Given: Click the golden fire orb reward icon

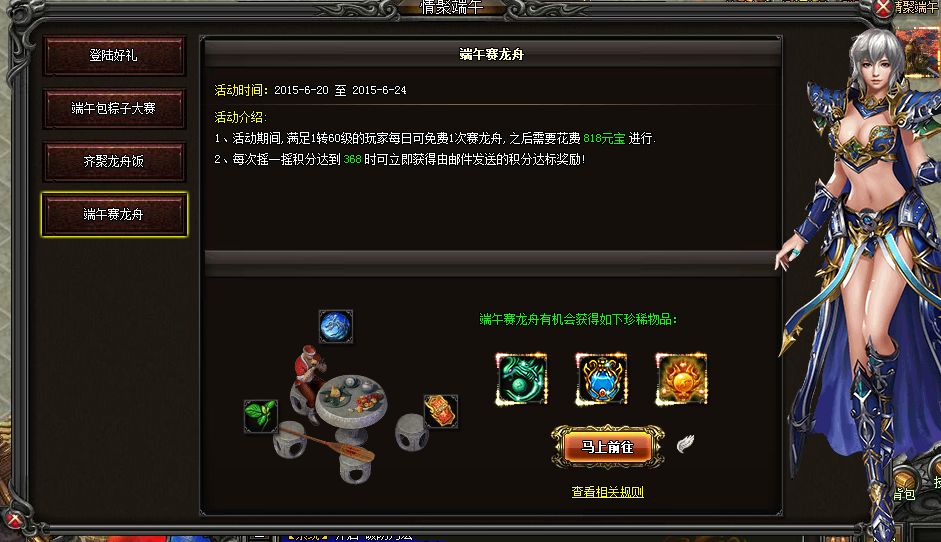Looking at the screenshot, I should tap(681, 379).
